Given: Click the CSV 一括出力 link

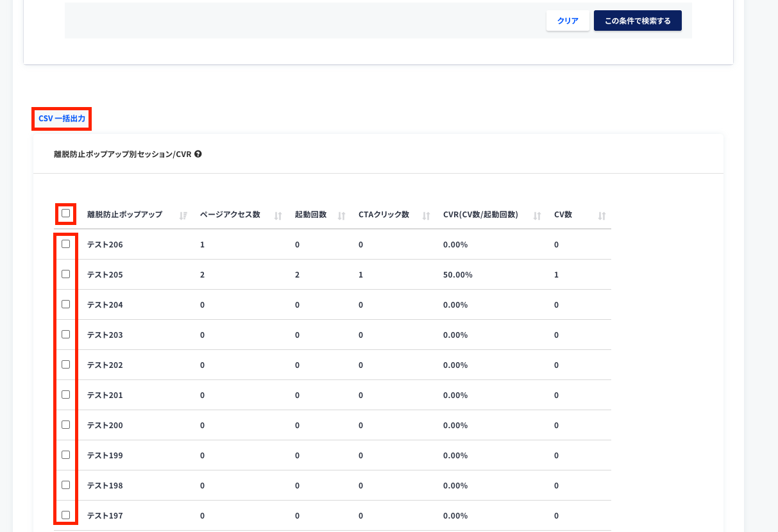Looking at the screenshot, I should (x=62, y=119).
